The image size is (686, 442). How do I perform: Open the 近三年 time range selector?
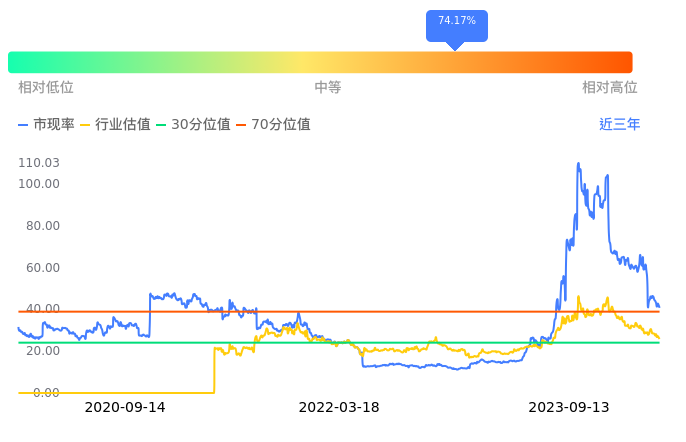619,125
